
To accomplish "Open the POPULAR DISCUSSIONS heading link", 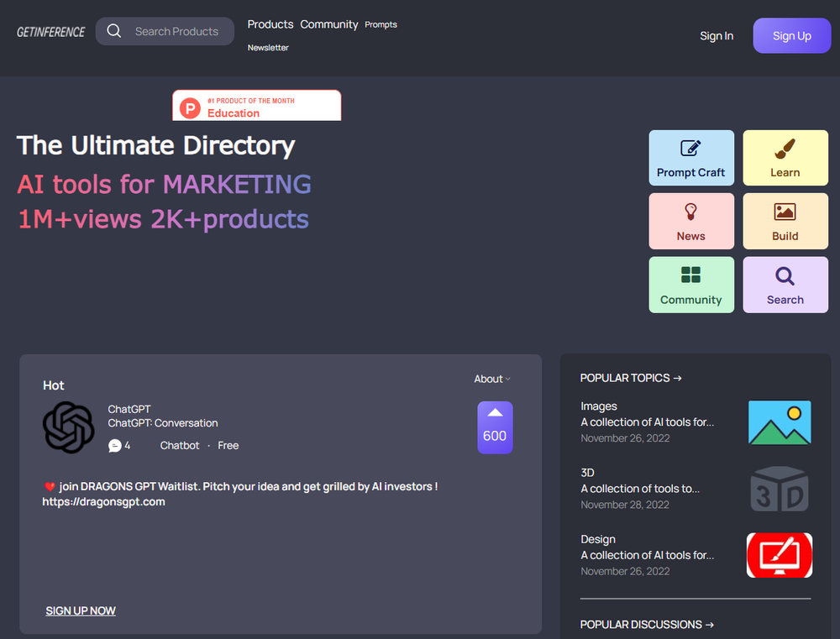I will tap(647, 625).
